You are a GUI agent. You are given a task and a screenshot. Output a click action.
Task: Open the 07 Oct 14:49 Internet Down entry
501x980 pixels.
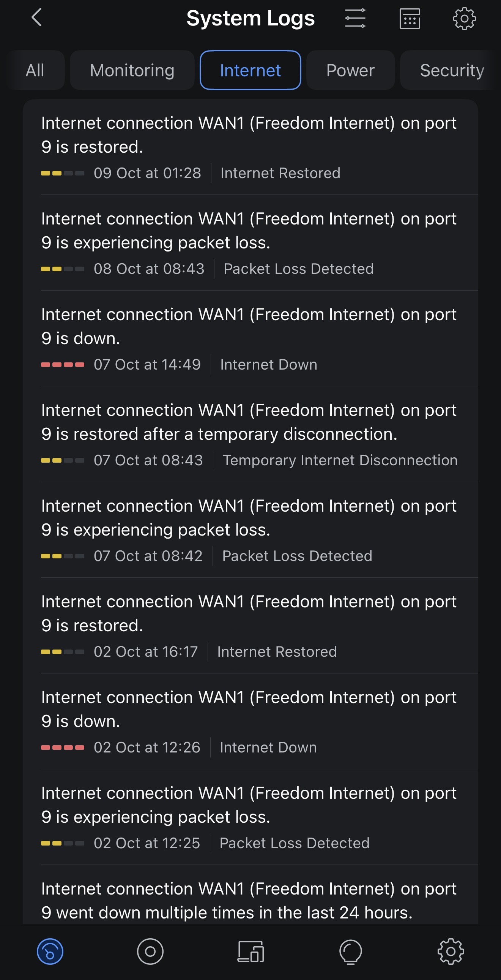click(249, 338)
